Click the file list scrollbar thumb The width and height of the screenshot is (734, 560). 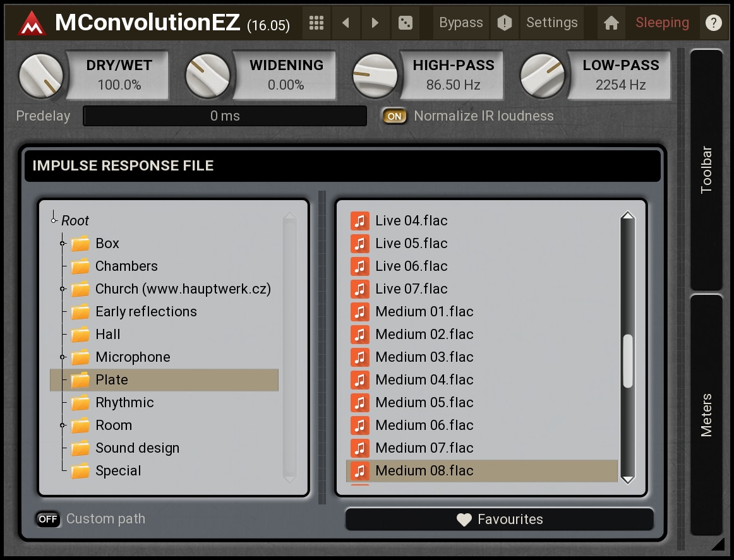click(x=628, y=360)
